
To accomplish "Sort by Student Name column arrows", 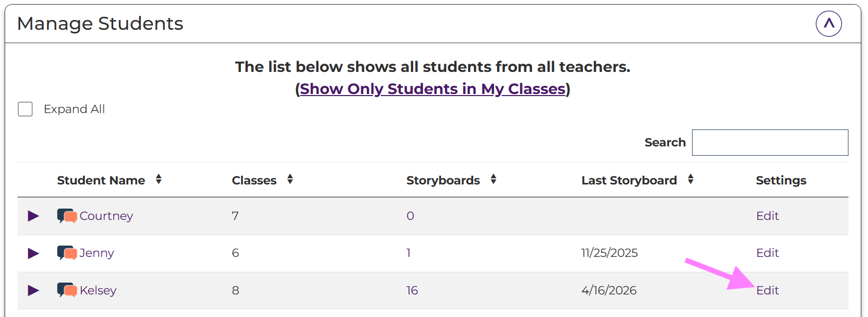I will 158,179.
